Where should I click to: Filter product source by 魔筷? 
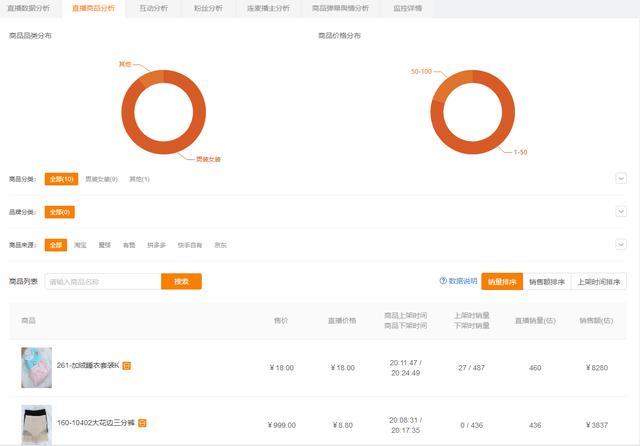(105, 245)
